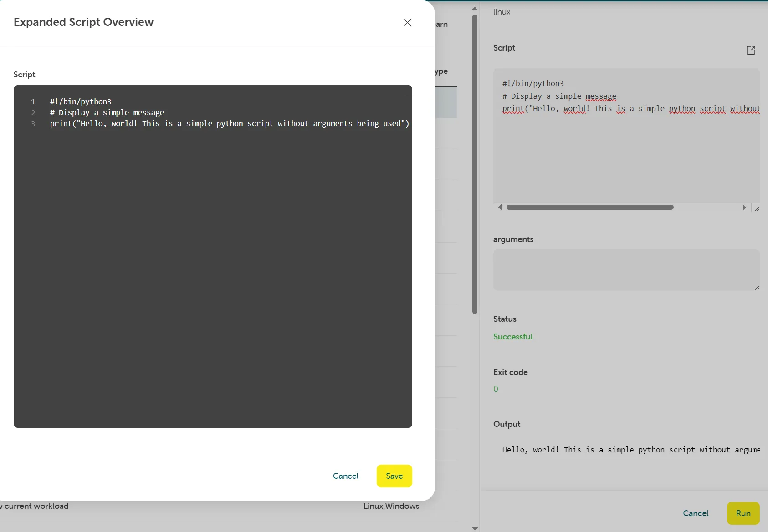This screenshot has height=532, width=768.
Task: Run the script with the yellow Run button
Action: (743, 513)
